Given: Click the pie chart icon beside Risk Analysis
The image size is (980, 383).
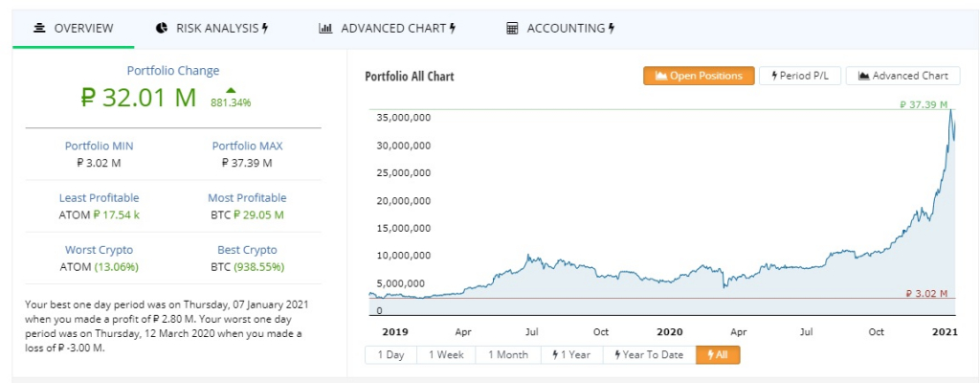Looking at the screenshot, I should 162,29.
